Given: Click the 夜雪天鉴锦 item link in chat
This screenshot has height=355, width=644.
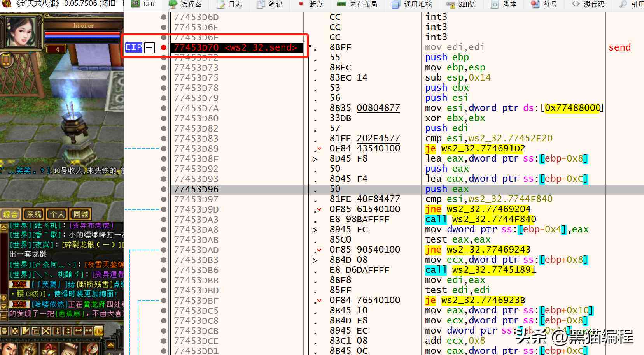Looking at the screenshot, I should pos(105,265).
